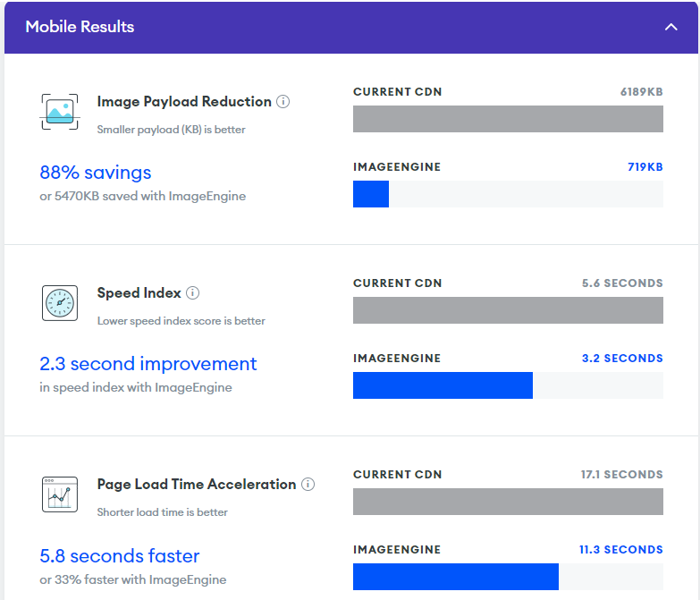Click the Page Load Time Acceleration heading
The image size is (700, 600).
(x=197, y=485)
